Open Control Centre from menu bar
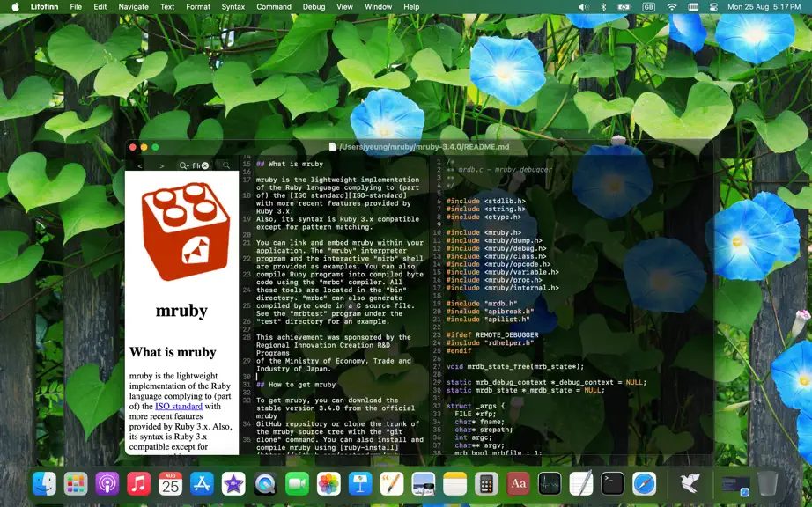Viewport: 812px width, 507px height. click(713, 7)
